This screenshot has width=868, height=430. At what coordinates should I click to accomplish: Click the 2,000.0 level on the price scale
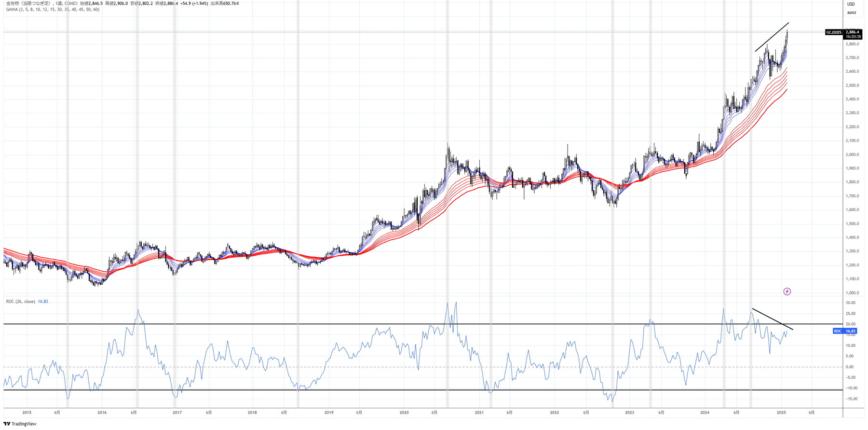[852, 155]
